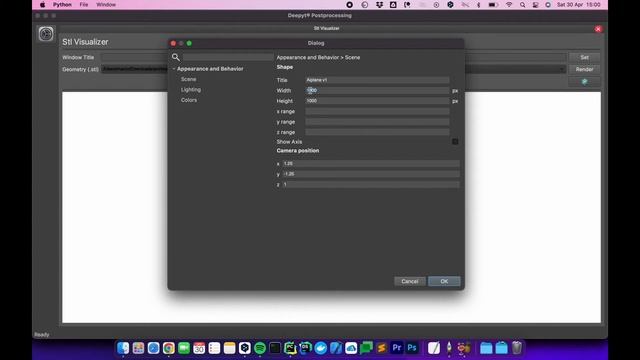640x360 pixels.
Task: Click the Bluetooth icon in menu bar
Action: pyautogui.click(x=478, y=5)
